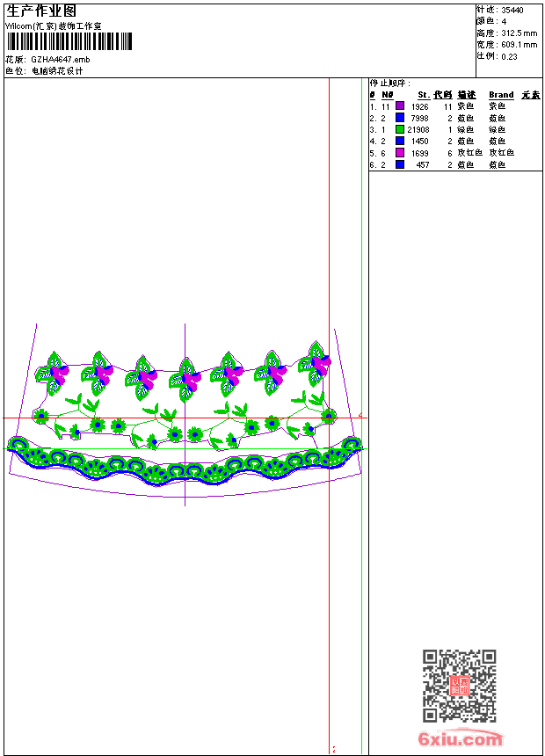
Task: Select stitch count 1699 in row 5
Action: tap(419, 153)
